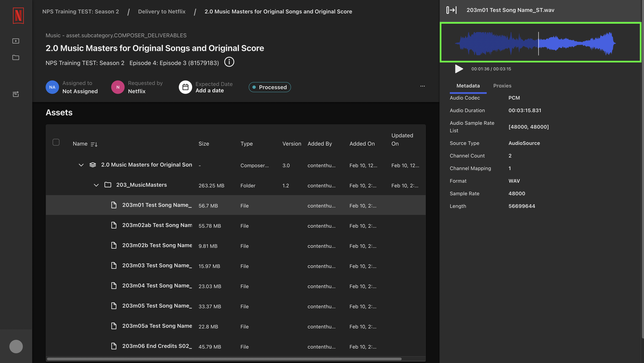Viewport: 644px width, 363px height.
Task: Sort by Name using sort icon
Action: pos(94,144)
